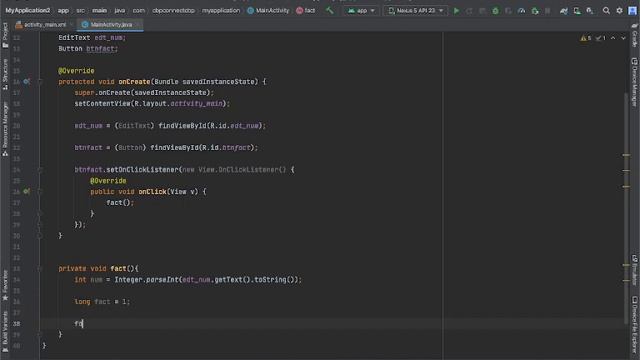Open the SDK Manager icon
Viewport: 640px width, 360px height.
coord(590,11)
